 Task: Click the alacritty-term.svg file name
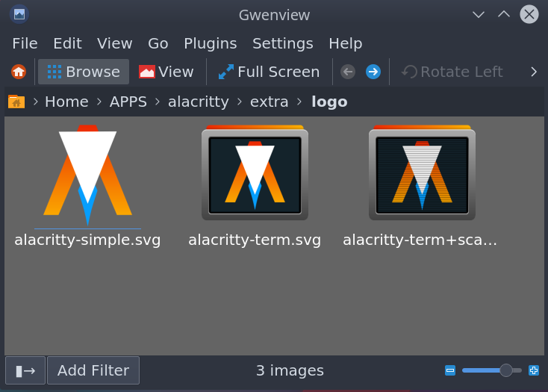255,240
